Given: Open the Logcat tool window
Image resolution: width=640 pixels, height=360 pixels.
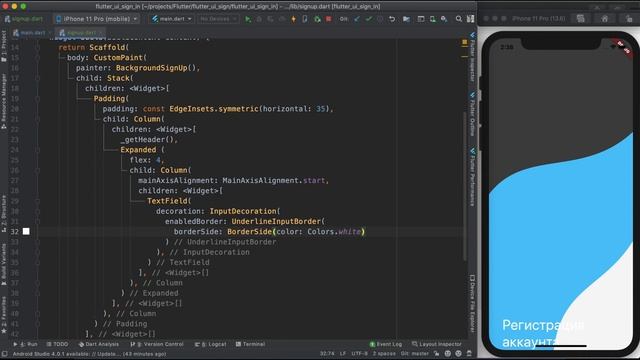Looking at the screenshot, I should tap(210, 344).
